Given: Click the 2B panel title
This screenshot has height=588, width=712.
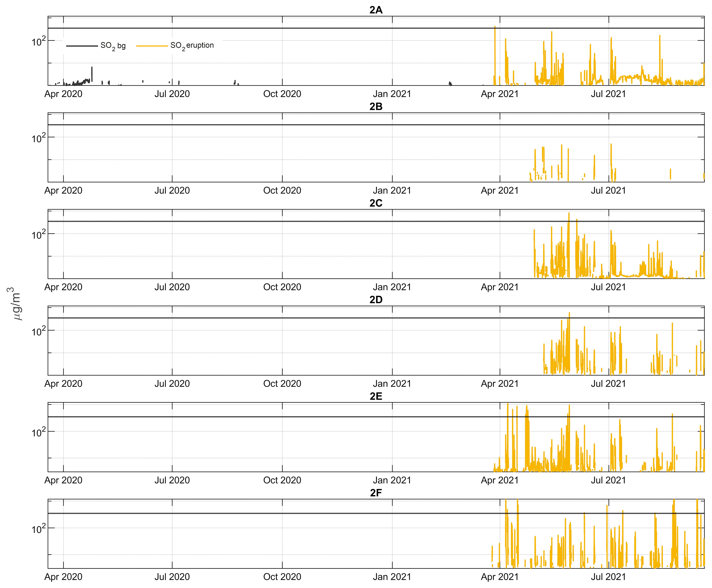Looking at the screenshot, I should [376, 107].
